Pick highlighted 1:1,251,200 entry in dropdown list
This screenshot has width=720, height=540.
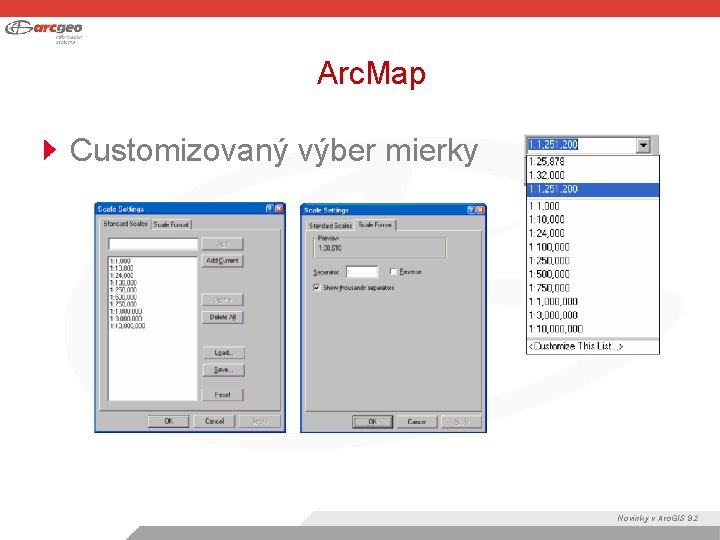point(592,189)
